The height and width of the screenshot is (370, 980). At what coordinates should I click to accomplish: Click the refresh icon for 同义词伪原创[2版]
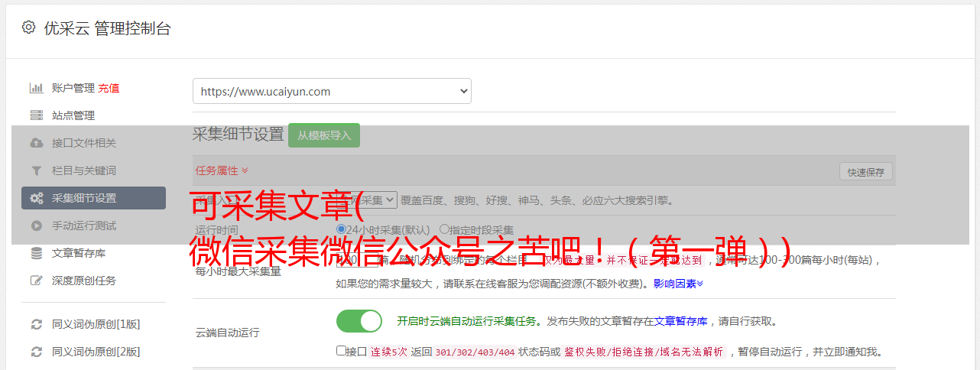click(x=36, y=352)
